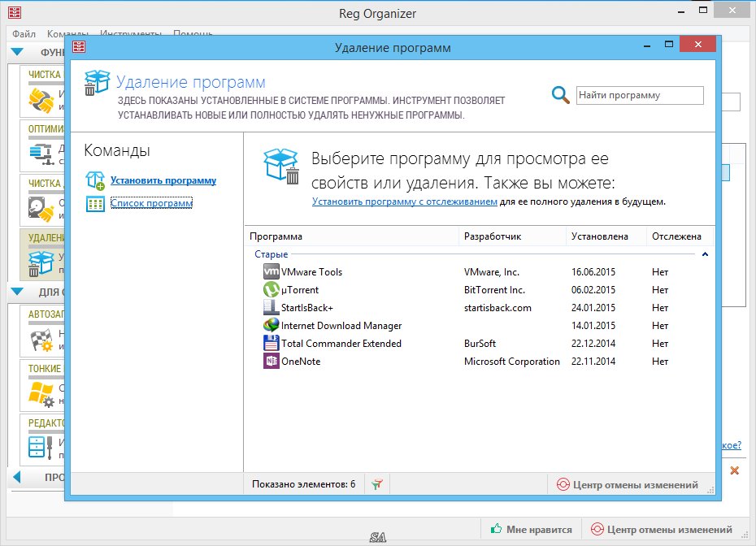756x546 pixels.
Task: Click the Старые group label
Action: pyautogui.click(x=271, y=254)
